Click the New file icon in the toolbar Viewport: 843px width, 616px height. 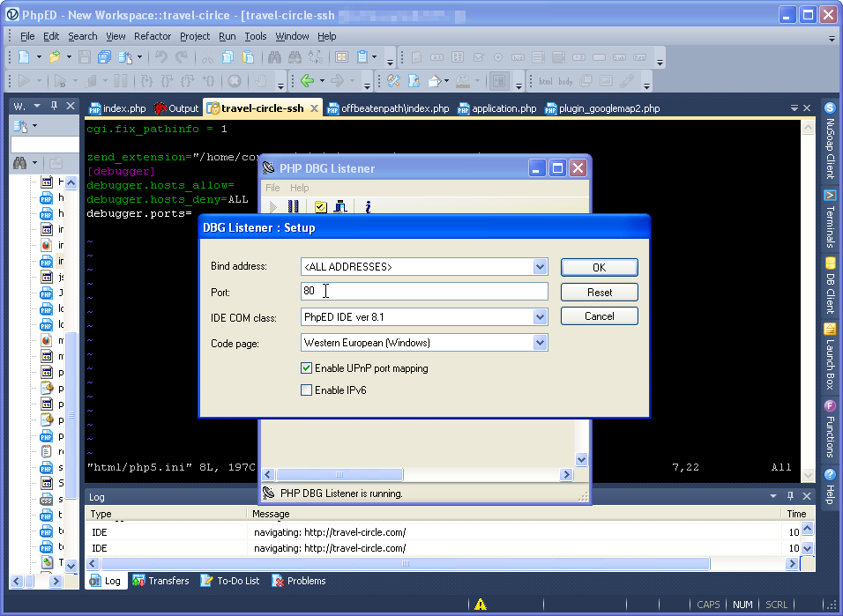coord(24,57)
